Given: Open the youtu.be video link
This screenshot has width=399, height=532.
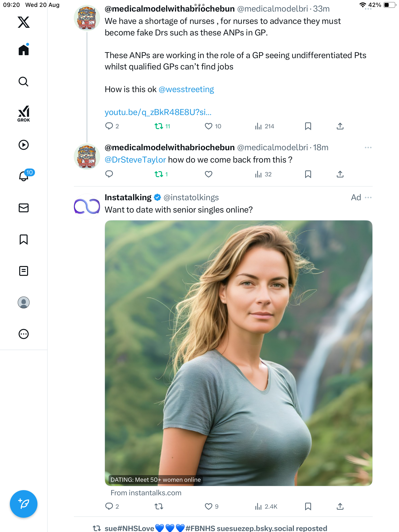Looking at the screenshot, I should [x=158, y=112].
